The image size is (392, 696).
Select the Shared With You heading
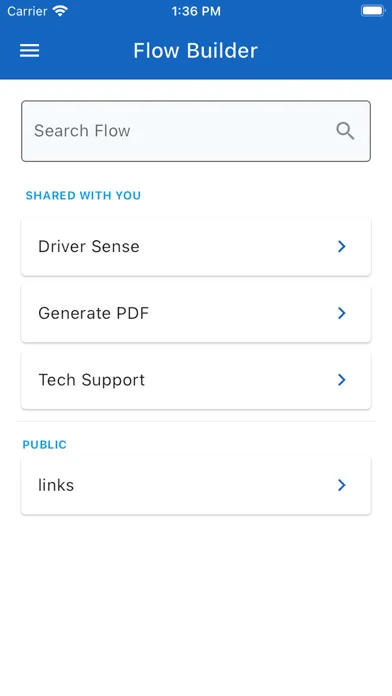pos(83,195)
